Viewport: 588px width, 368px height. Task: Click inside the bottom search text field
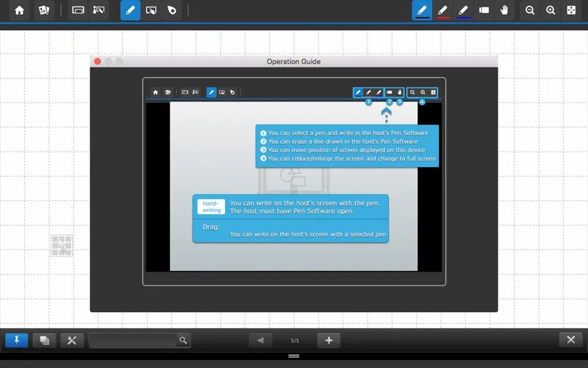(132, 340)
